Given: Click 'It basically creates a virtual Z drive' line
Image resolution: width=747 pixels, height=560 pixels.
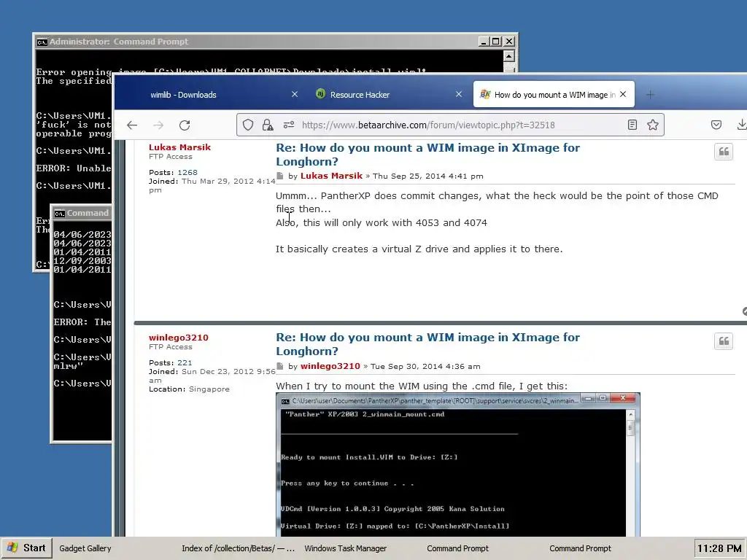Looking at the screenshot, I should 419,249.
